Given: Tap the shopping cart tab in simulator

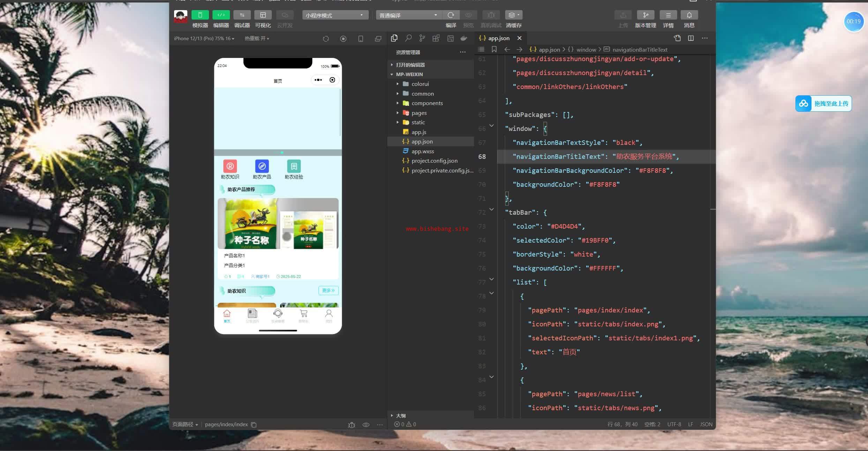Looking at the screenshot, I should [x=303, y=315].
